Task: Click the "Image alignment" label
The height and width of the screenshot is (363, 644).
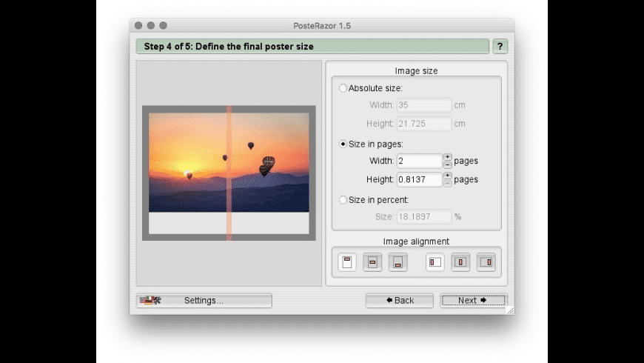Action: [x=416, y=242]
